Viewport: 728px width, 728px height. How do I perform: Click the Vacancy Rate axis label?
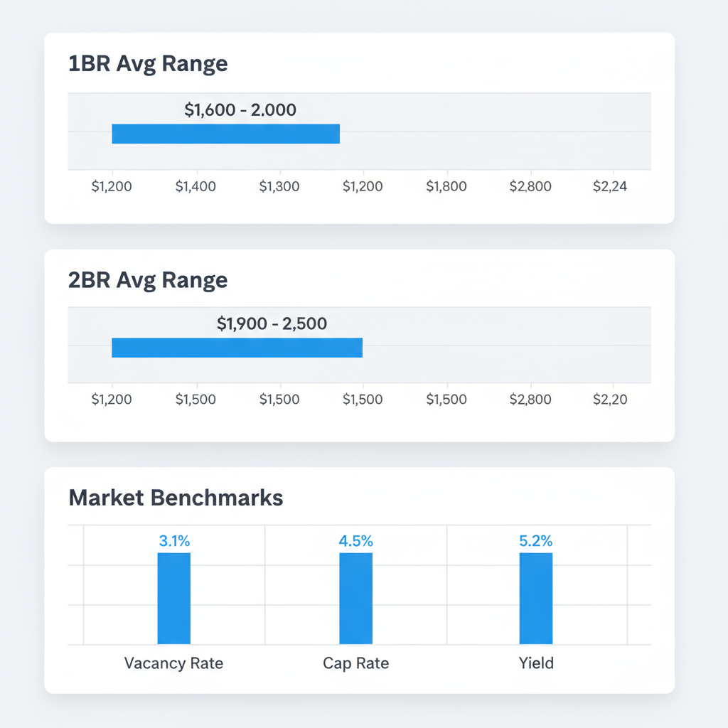(173, 663)
